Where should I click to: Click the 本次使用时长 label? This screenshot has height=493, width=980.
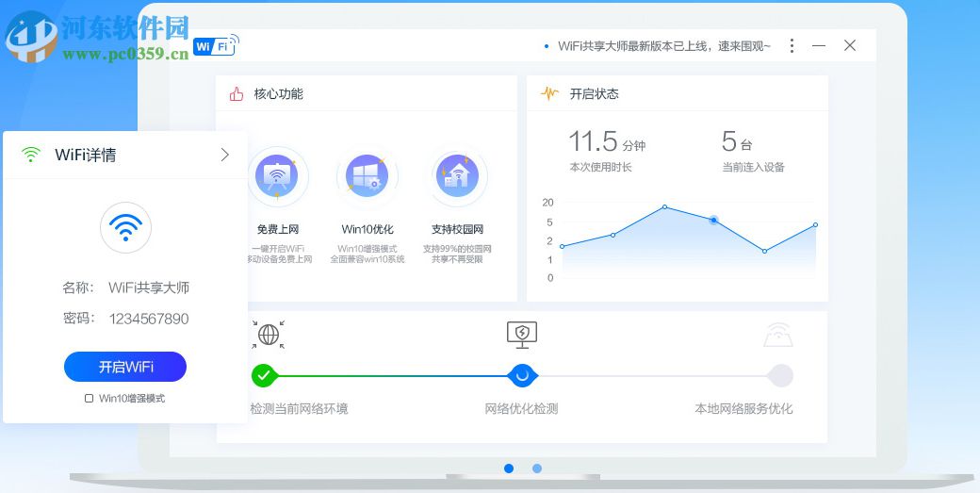(600, 168)
